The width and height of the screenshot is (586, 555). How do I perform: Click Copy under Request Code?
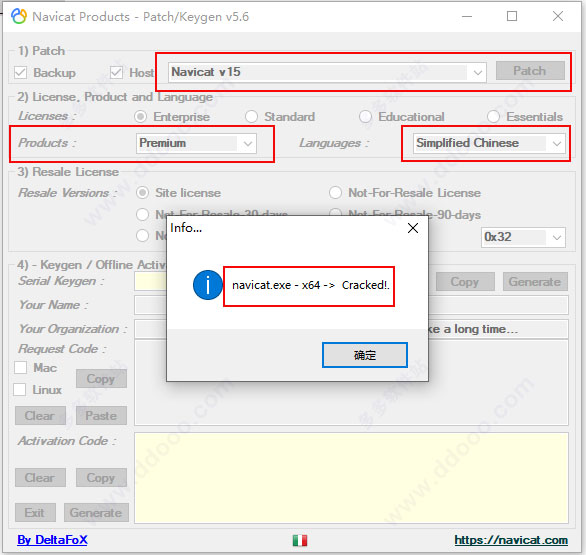coord(101,379)
